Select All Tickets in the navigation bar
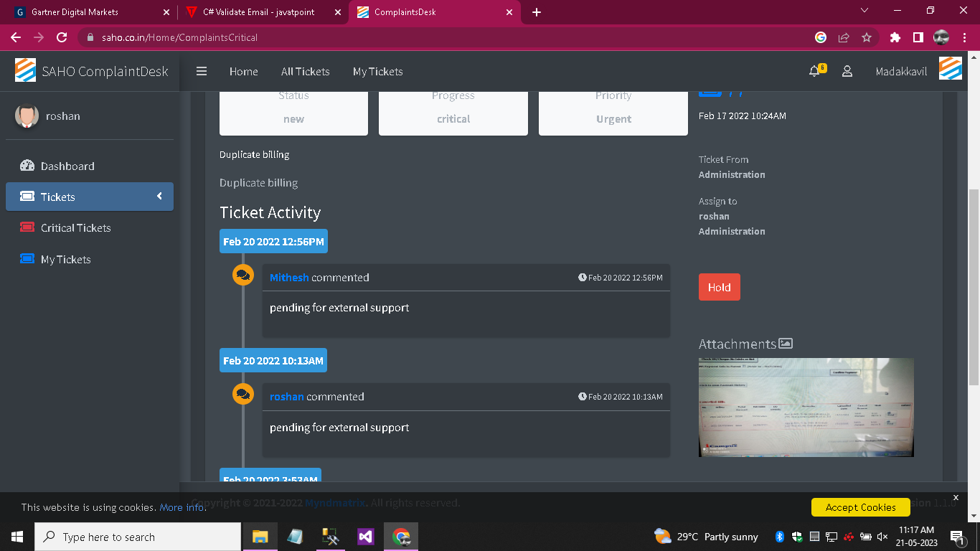Screen dimensions: 980x551 point(305,71)
